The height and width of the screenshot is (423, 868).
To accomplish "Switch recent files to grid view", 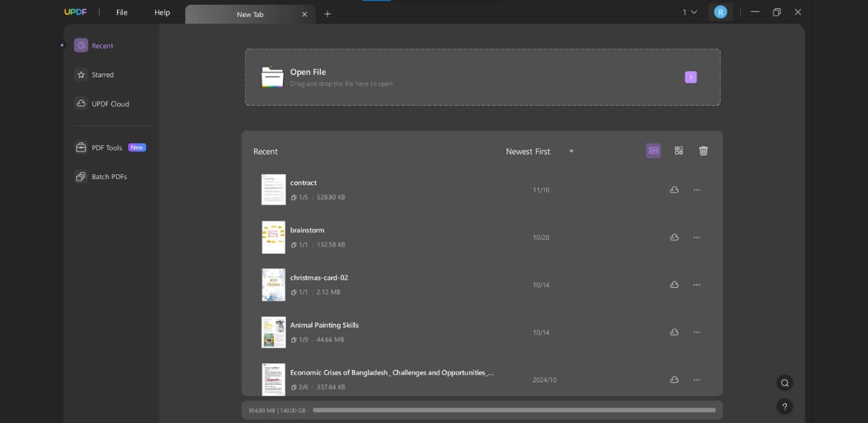I will tap(678, 150).
